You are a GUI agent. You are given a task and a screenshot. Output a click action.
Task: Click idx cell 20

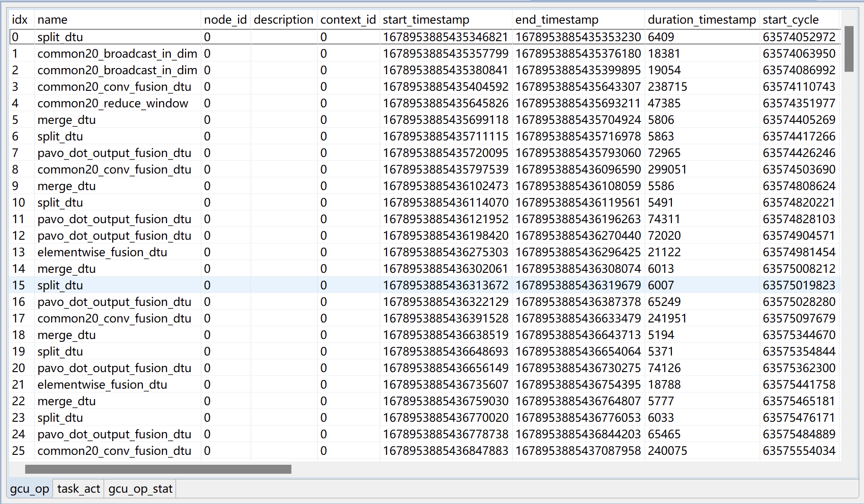(18, 368)
